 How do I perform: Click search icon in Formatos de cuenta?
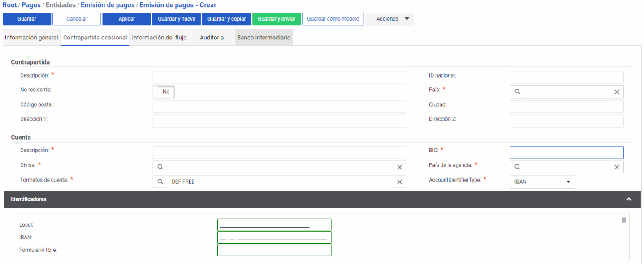(x=160, y=182)
